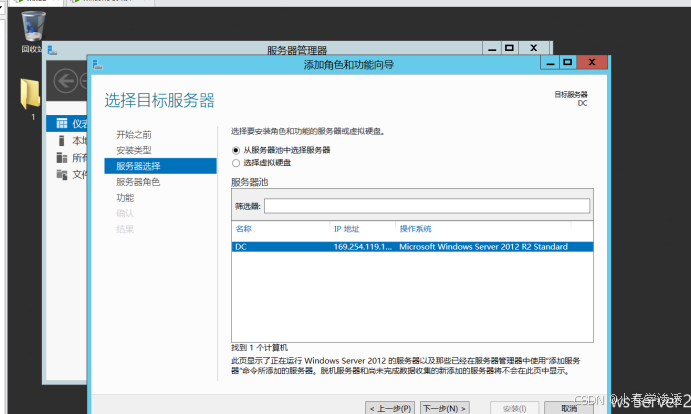
Task: Go to 开始之前 wizard step
Action: tap(134, 134)
